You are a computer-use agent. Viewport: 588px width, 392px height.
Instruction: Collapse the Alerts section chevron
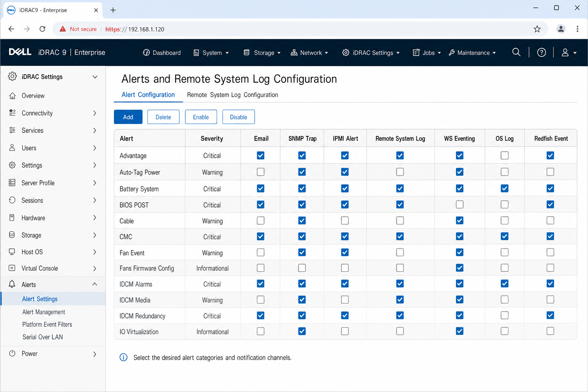click(95, 284)
